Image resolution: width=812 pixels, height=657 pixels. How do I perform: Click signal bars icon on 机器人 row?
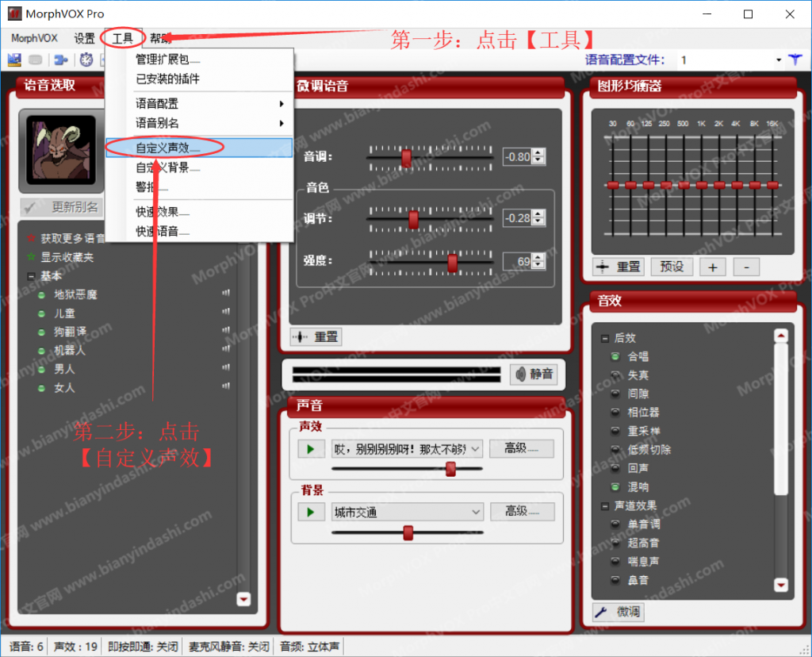[226, 348]
